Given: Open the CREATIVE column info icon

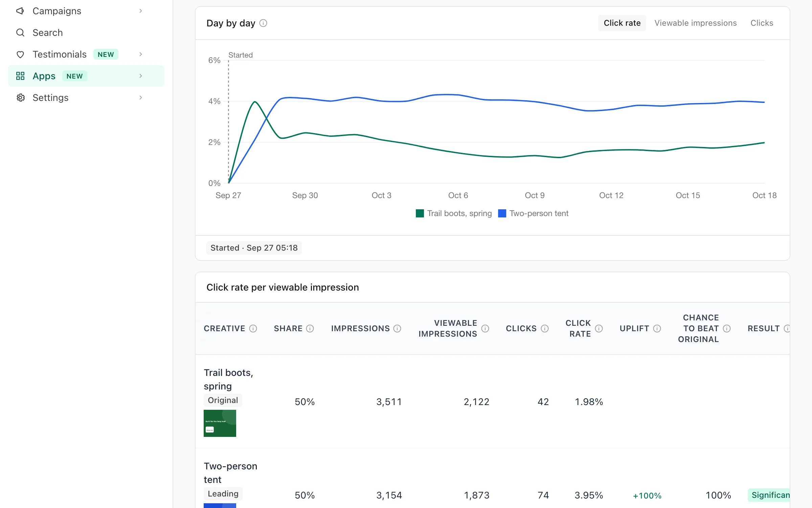Looking at the screenshot, I should (253, 329).
